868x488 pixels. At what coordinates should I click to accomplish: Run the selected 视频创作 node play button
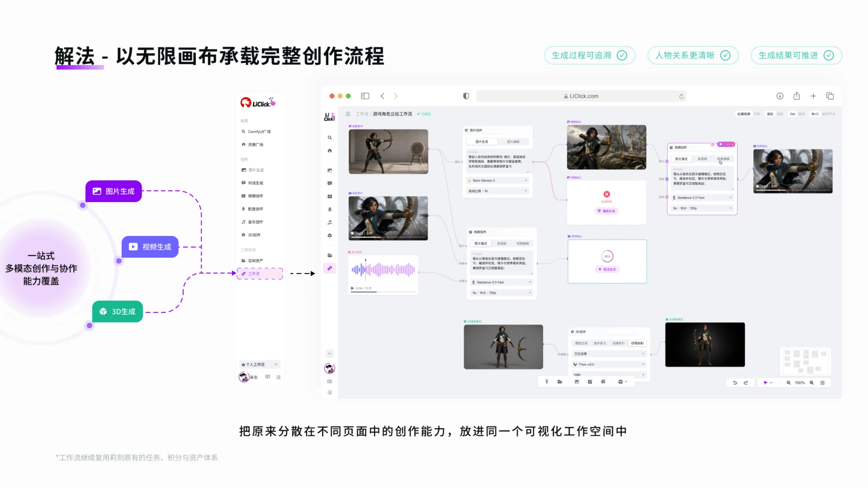pyautogui.click(x=721, y=144)
